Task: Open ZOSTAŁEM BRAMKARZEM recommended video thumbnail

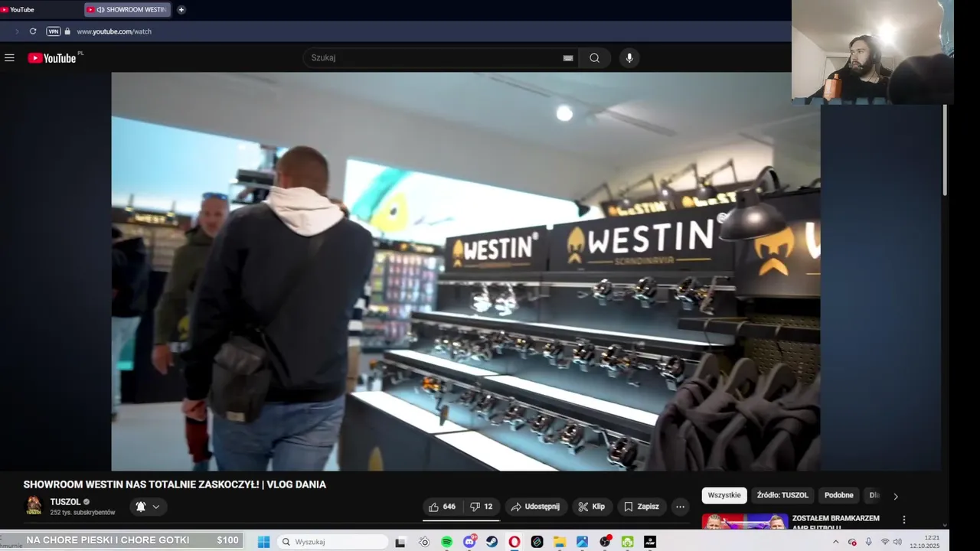Action: click(x=744, y=521)
